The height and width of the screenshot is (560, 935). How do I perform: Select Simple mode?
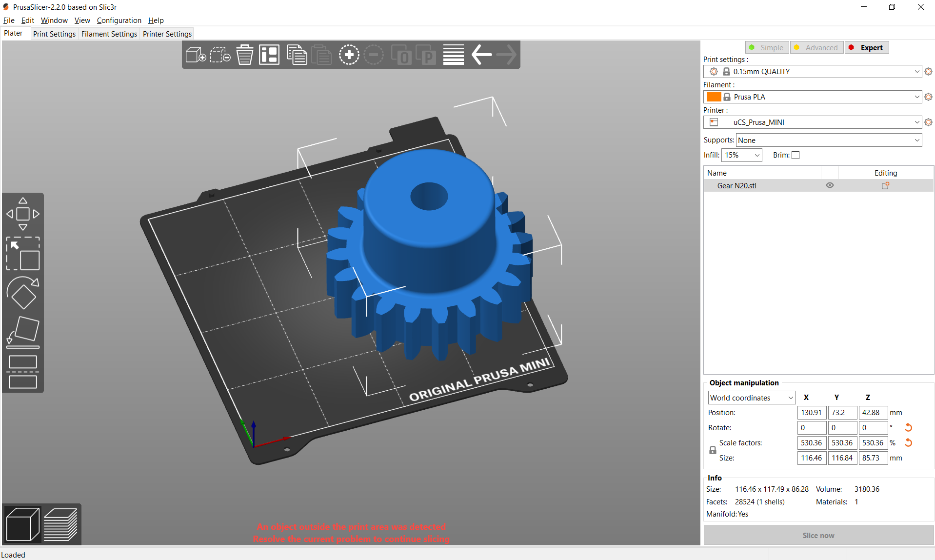pyautogui.click(x=767, y=47)
